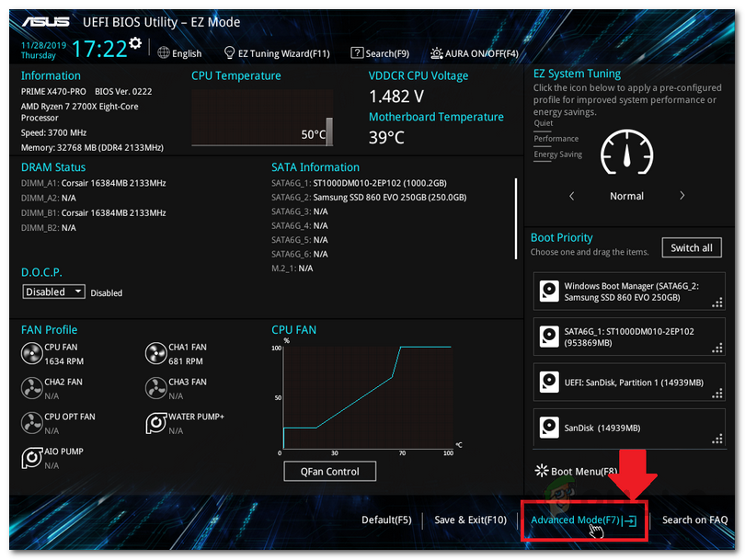
Task: Click the 17:22 clock display
Action: [99, 49]
